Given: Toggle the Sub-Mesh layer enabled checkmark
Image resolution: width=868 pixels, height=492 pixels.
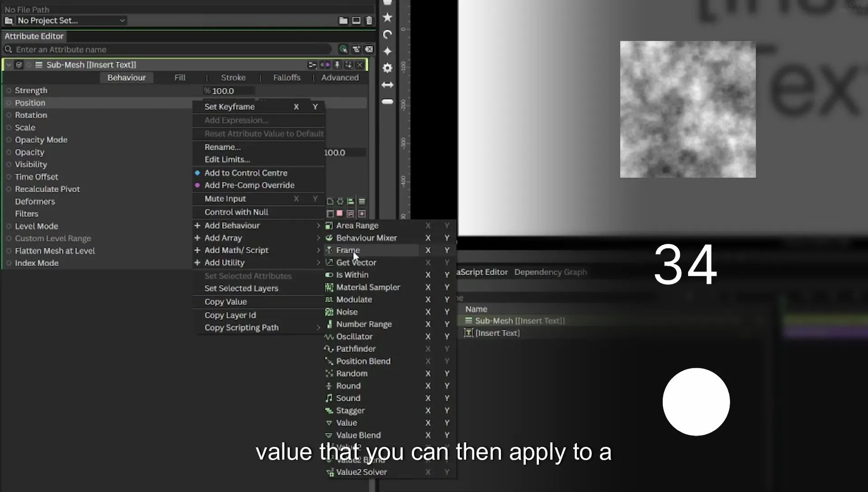Looking at the screenshot, I should point(19,65).
